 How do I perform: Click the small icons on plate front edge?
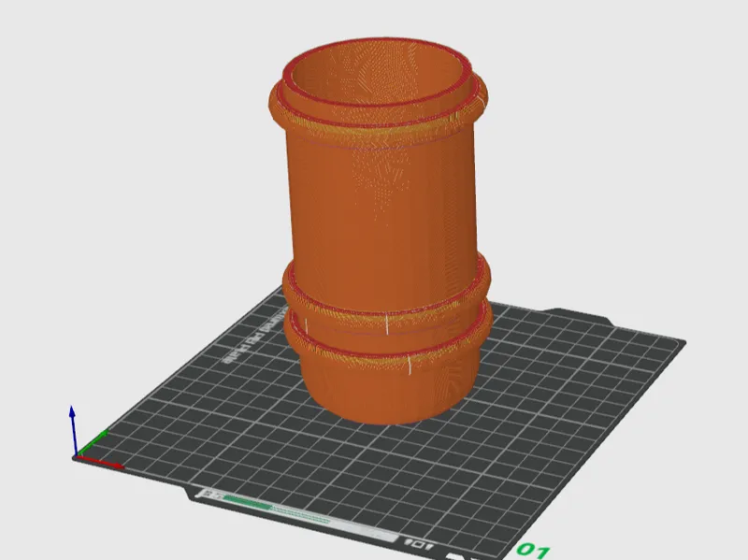pyautogui.click(x=419, y=543)
